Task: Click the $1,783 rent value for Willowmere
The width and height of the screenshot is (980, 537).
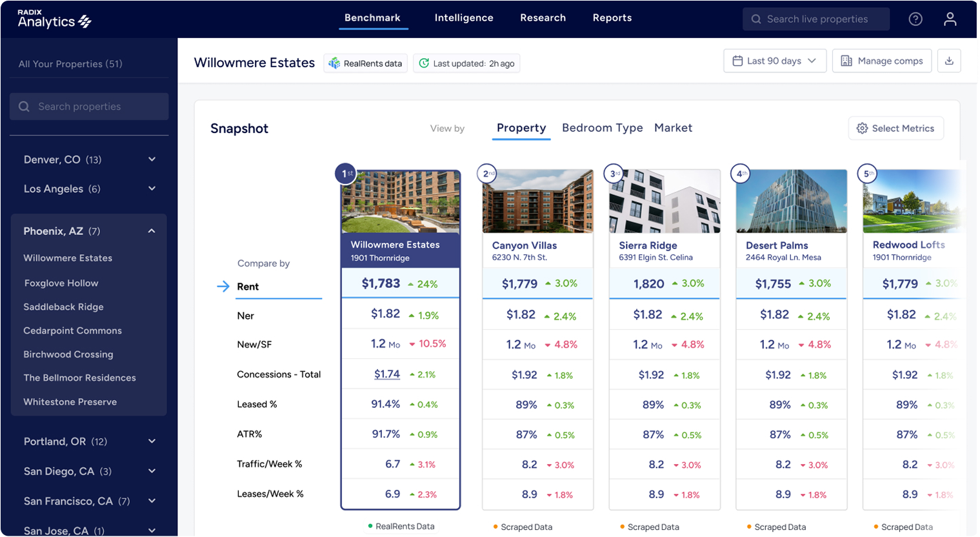Action: coord(381,283)
